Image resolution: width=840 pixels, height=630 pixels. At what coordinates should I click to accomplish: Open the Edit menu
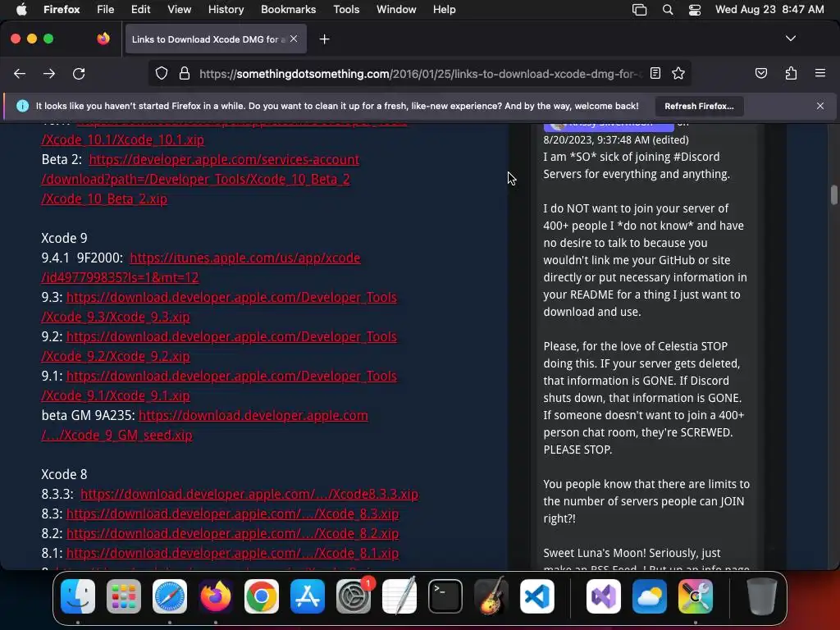[x=140, y=10]
